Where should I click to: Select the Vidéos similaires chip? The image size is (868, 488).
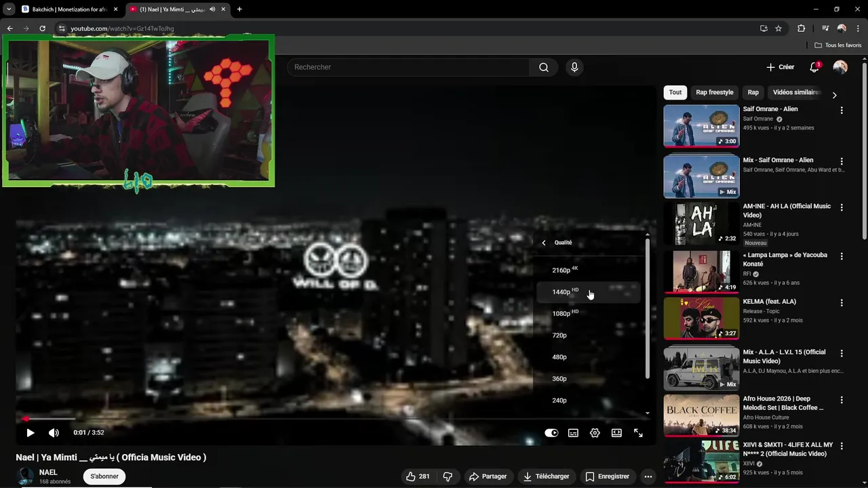coord(795,92)
